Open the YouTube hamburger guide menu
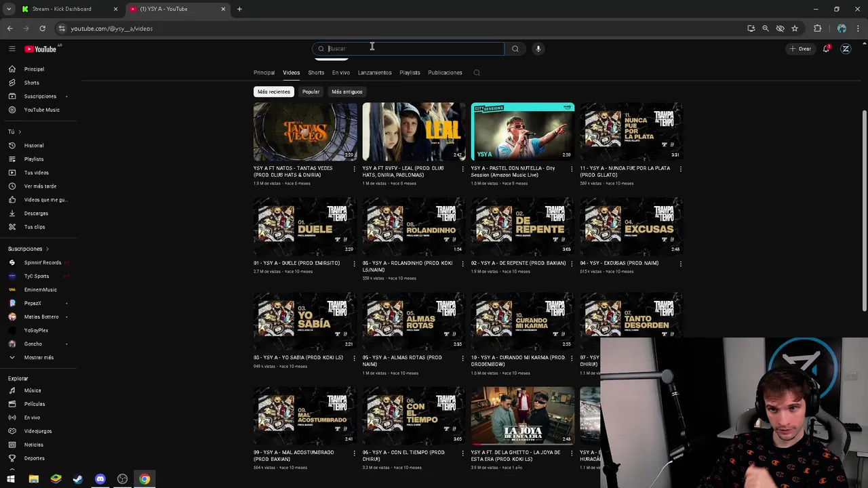Viewport: 868px width, 488px height. pyautogui.click(x=12, y=49)
